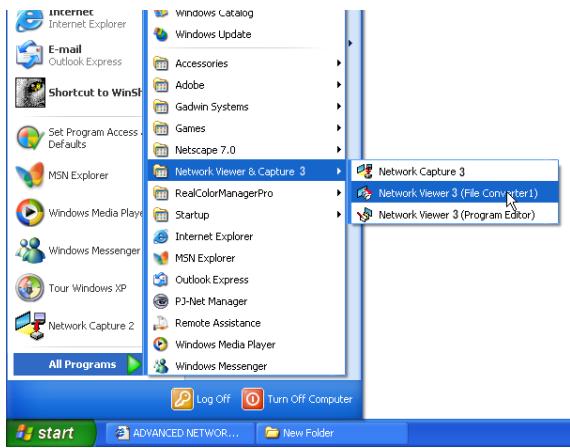
Task: Click the Windows start button
Action: tap(51, 433)
